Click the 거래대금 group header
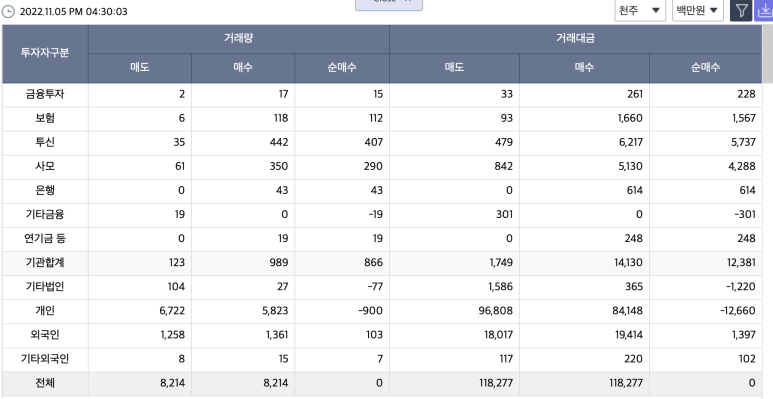Screen dimensions: 773x399 click(575, 39)
